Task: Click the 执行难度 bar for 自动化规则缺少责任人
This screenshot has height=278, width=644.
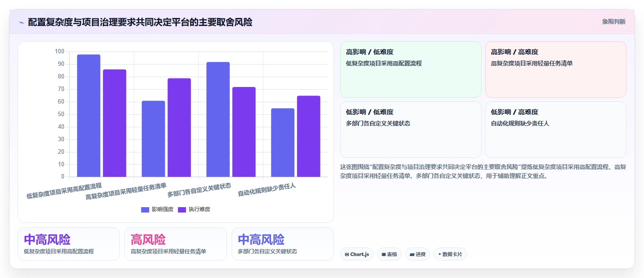Action: (x=308, y=136)
